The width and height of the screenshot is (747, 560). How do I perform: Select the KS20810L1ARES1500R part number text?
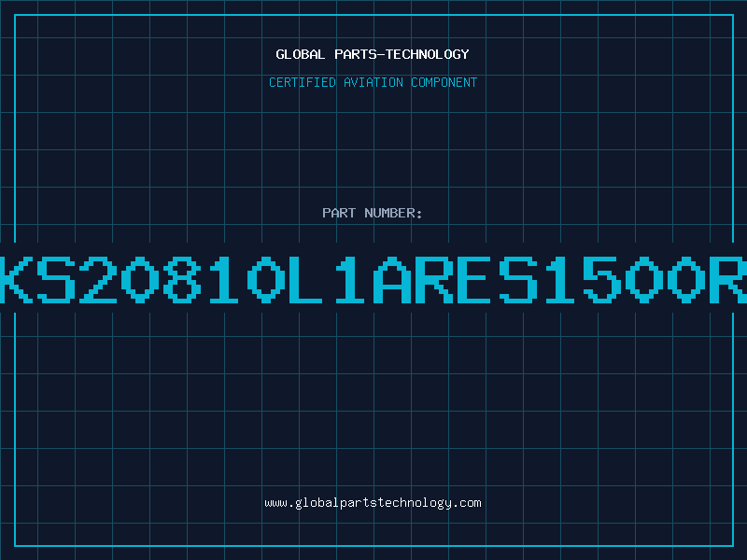point(373,279)
